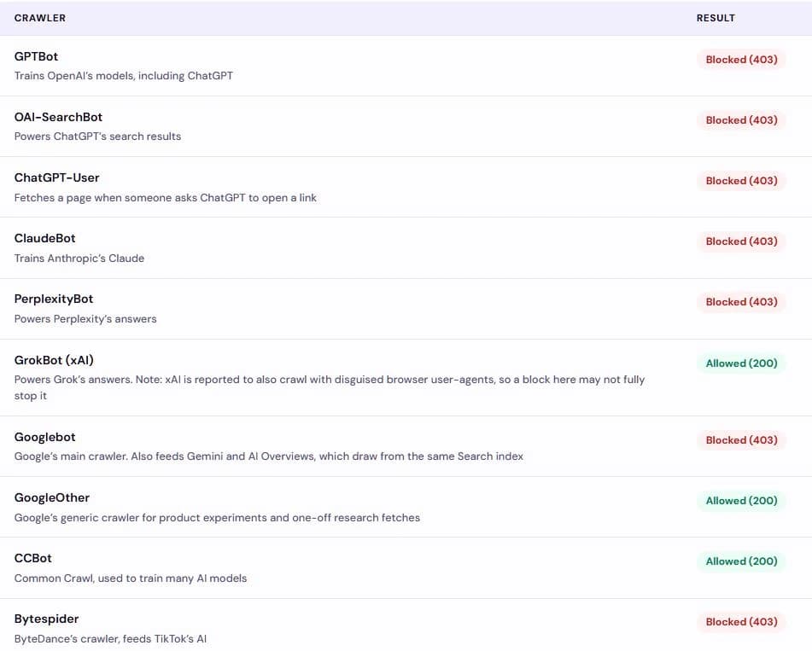Image resolution: width=812 pixels, height=651 pixels.
Task: Select the GrokBot (xAI) crawler name
Action: point(54,360)
